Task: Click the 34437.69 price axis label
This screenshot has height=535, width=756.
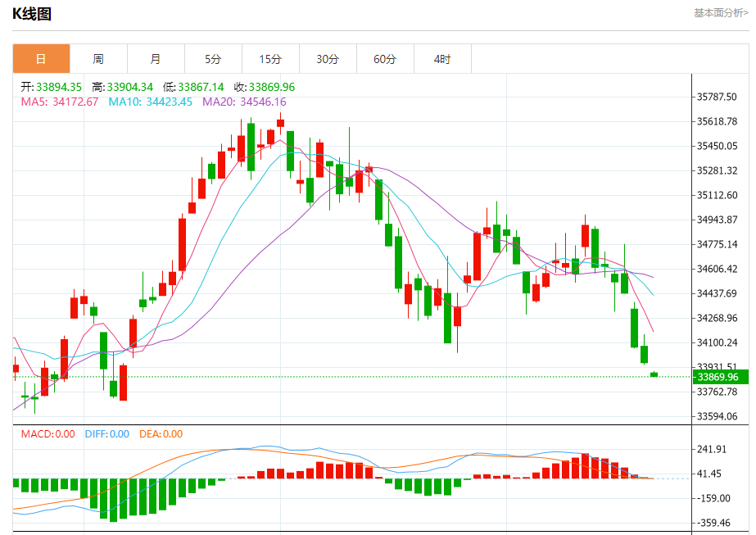Action: click(717, 294)
